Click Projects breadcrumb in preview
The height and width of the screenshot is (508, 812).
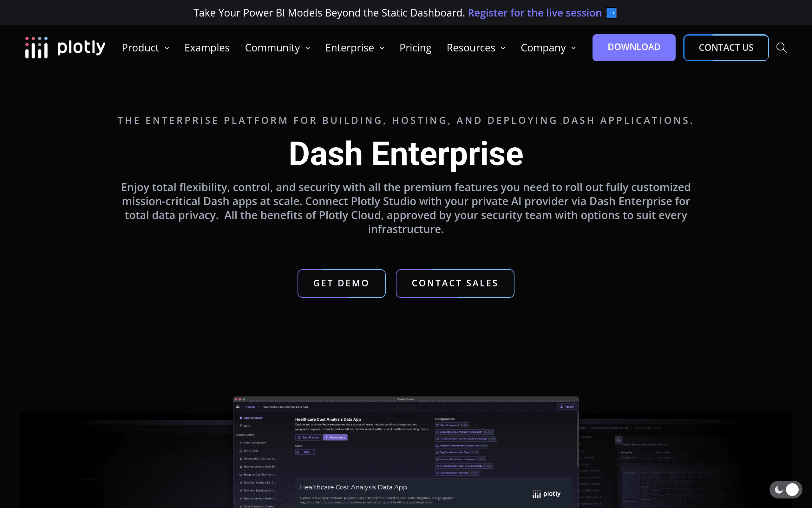[250, 407]
